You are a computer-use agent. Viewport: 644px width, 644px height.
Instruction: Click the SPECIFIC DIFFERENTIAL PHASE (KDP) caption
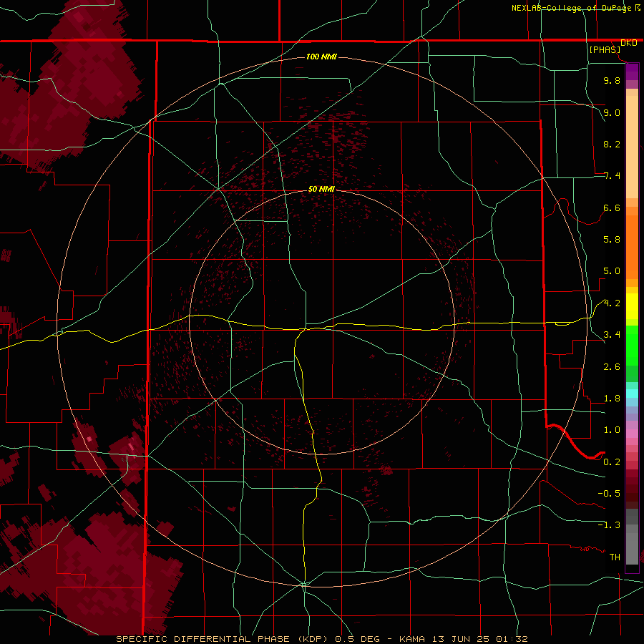(x=223, y=639)
